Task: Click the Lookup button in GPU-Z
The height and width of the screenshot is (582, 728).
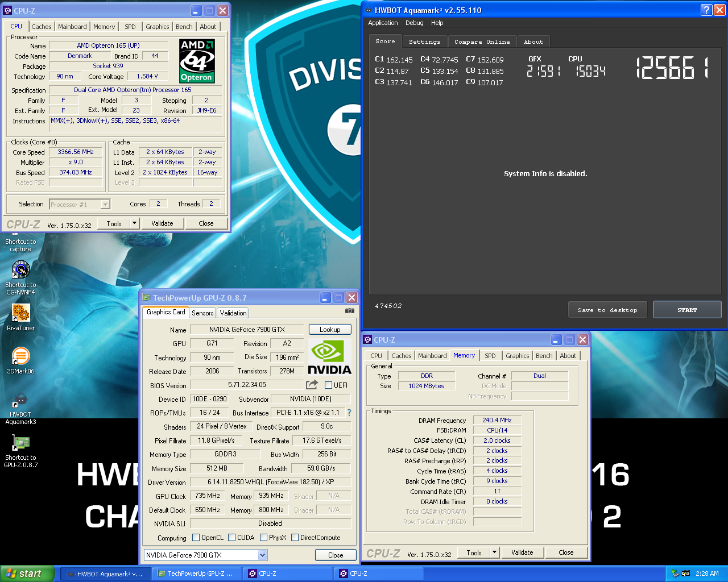Action: coord(330,329)
